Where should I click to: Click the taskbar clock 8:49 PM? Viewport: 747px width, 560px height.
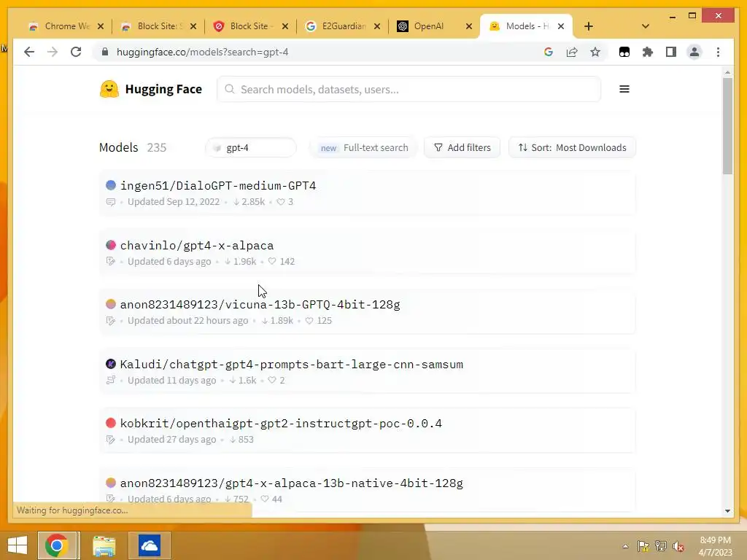pyautogui.click(x=715, y=540)
